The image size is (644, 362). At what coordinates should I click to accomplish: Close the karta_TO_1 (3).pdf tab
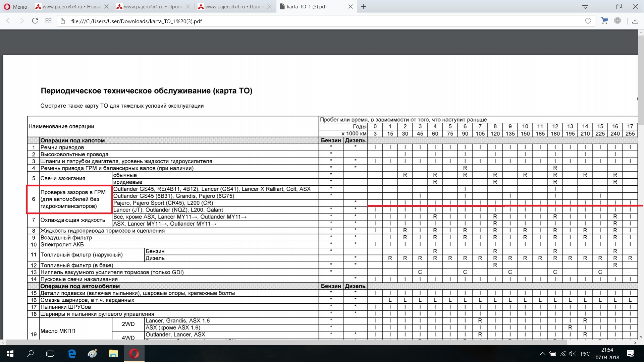(351, 6)
